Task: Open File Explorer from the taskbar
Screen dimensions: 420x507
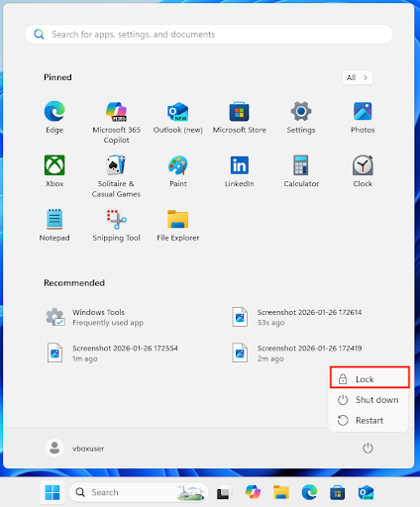Action: click(281, 492)
